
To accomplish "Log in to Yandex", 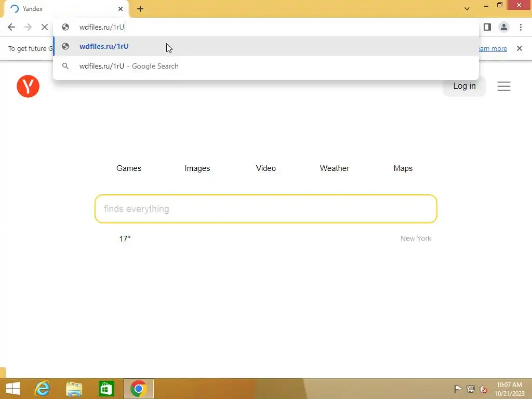I will coord(464,86).
